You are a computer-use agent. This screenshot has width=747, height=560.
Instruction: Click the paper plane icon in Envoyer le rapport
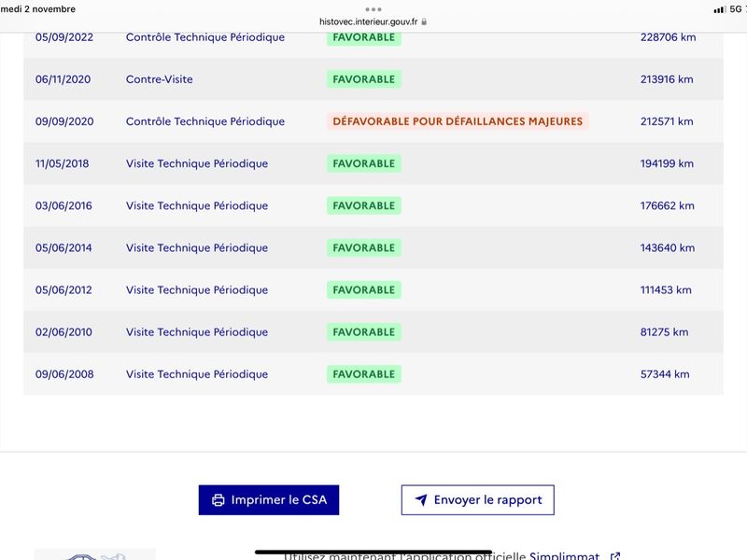click(x=421, y=499)
